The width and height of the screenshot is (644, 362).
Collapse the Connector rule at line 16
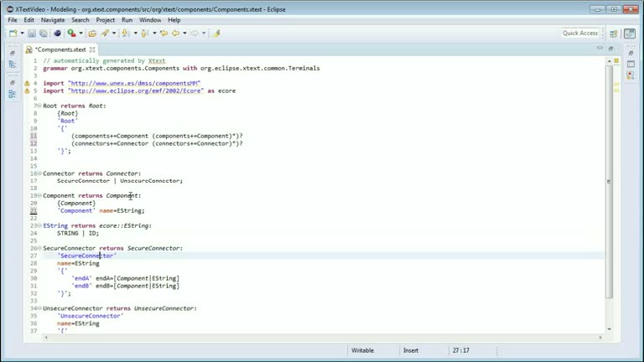point(40,173)
